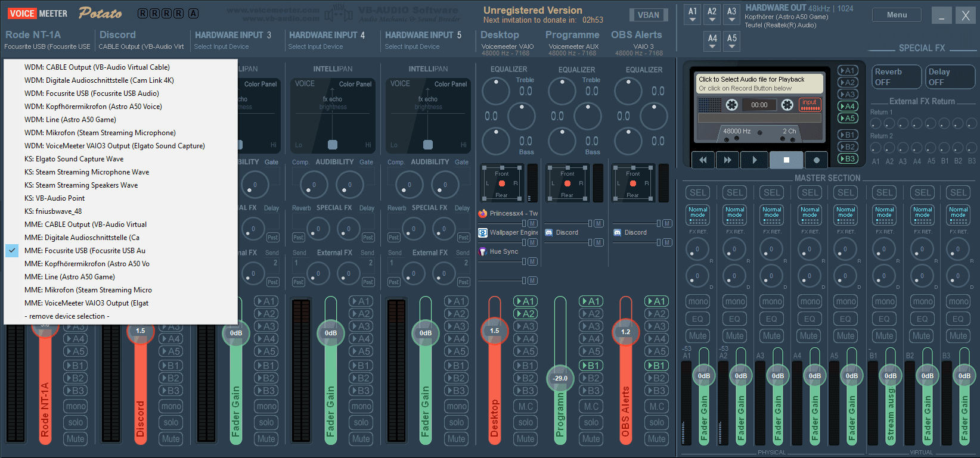This screenshot has height=458, width=980.
Task: Enable M.C on the OBS Alerts strip
Action: (x=656, y=406)
